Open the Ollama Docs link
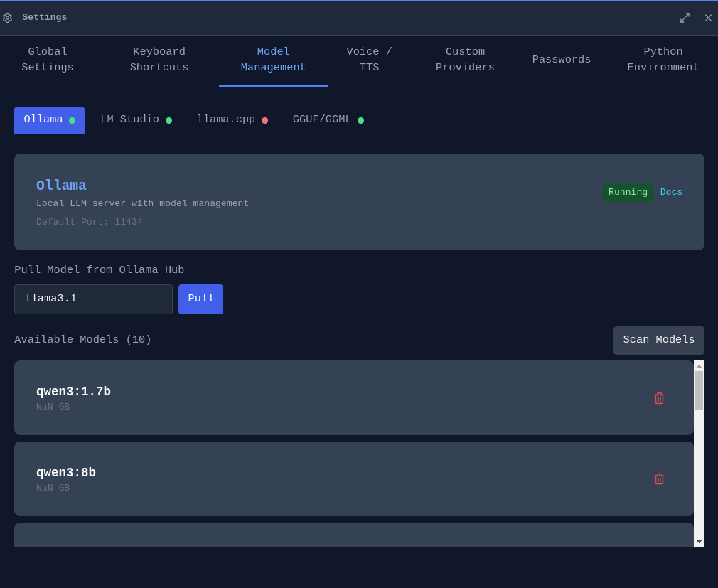 point(671,193)
